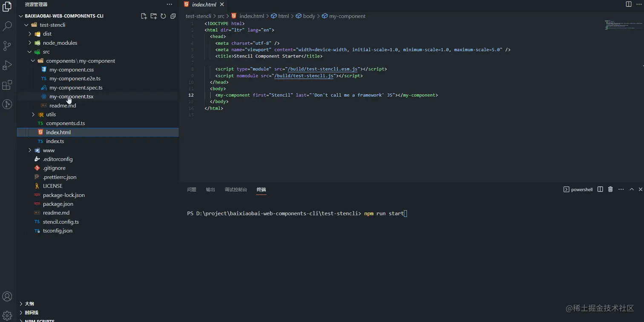Open editor more actions menu
This screenshot has height=322, width=644.
[638, 4]
